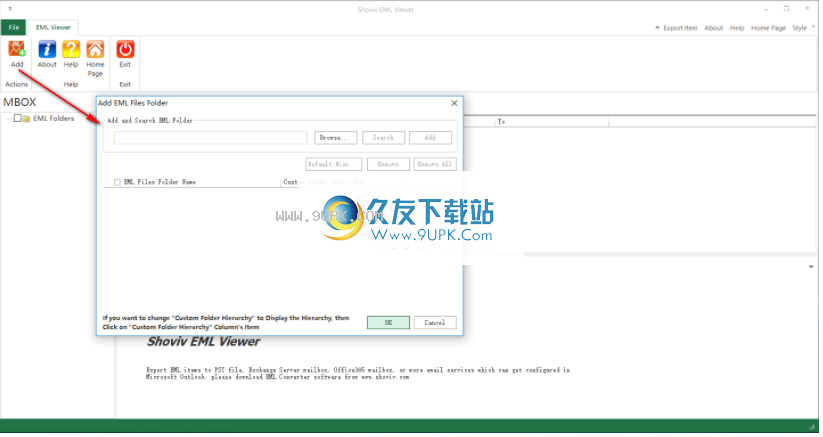
Task: Tick the EML Folders checkbox in the tree
Action: [18, 118]
